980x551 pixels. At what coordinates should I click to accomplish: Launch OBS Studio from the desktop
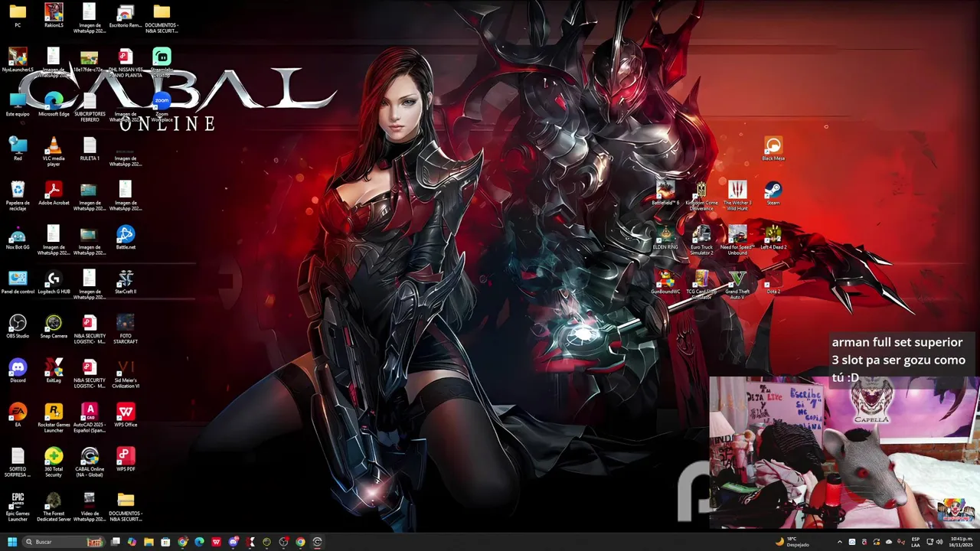click(x=18, y=326)
